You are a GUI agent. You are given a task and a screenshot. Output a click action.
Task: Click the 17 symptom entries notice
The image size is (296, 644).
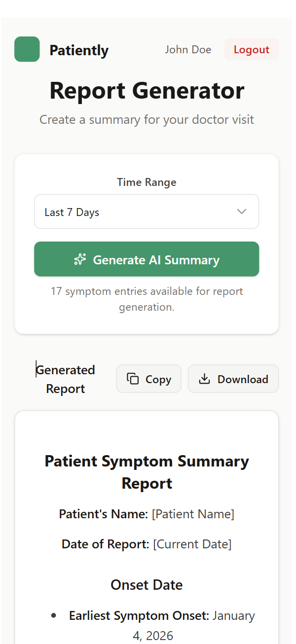point(147,299)
